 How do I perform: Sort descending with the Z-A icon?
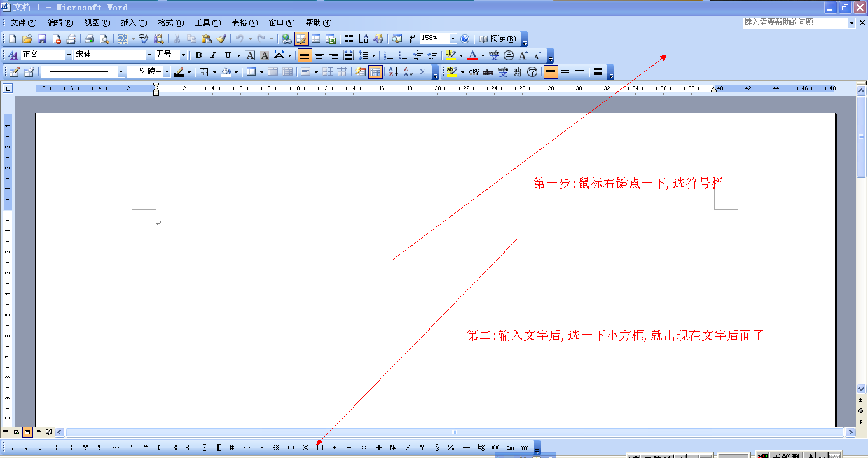(x=408, y=72)
